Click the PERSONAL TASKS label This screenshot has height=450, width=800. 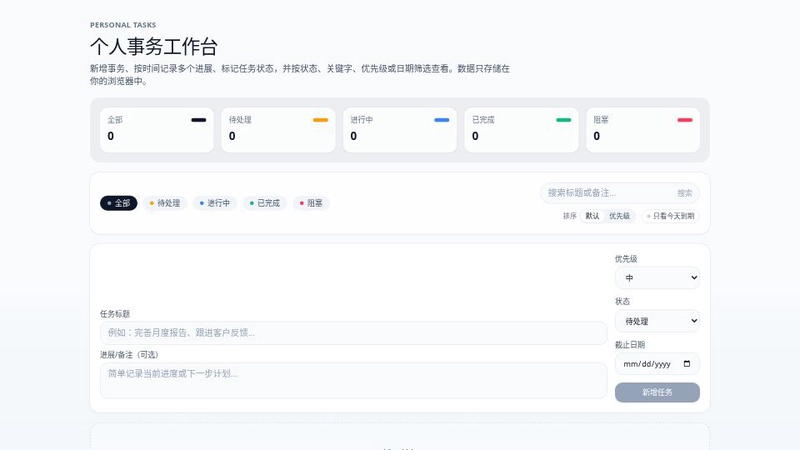pos(123,25)
